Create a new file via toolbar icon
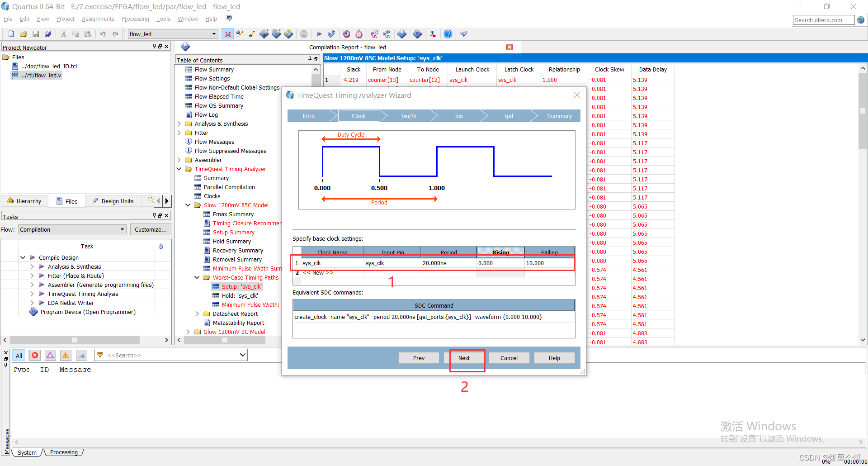The width and height of the screenshot is (868, 466). point(11,34)
